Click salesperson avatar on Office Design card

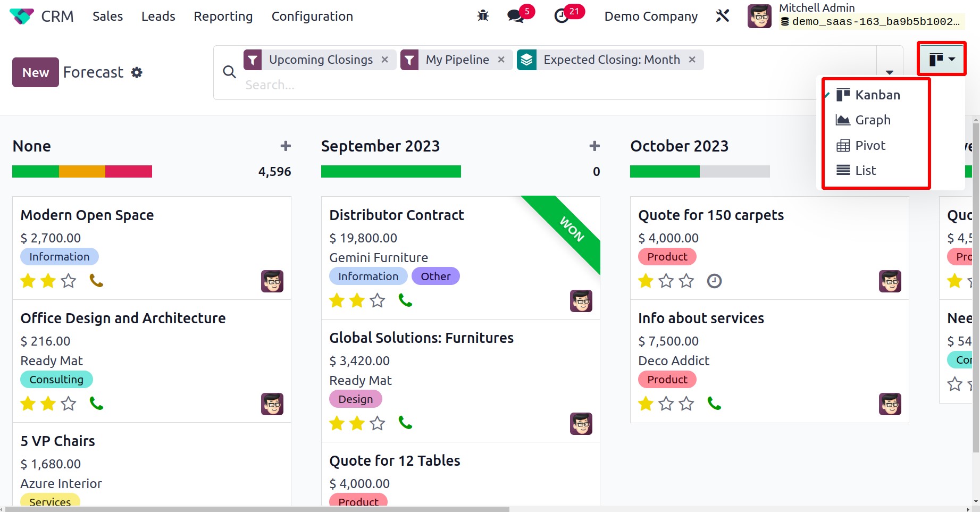pos(272,404)
